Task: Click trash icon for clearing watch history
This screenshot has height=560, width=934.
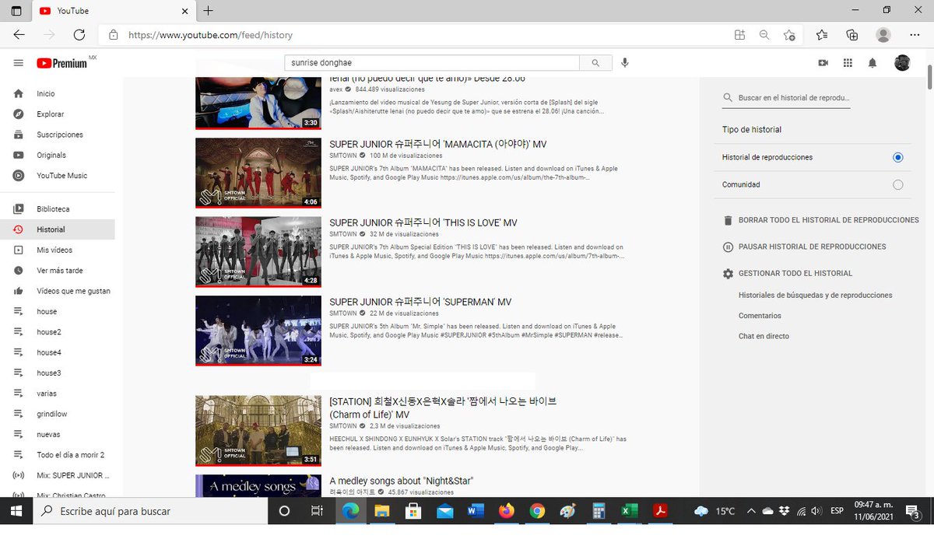Action: pyautogui.click(x=728, y=220)
